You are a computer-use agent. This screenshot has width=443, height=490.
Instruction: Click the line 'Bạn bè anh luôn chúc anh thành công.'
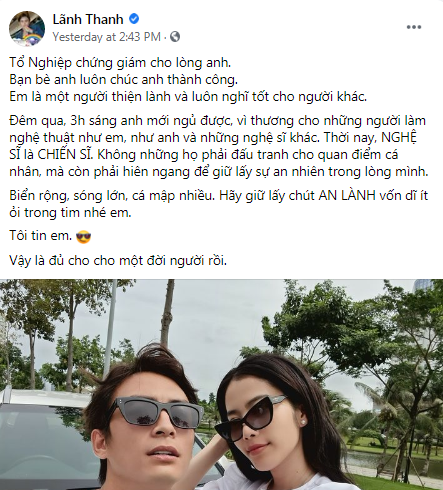pyautogui.click(x=123, y=80)
